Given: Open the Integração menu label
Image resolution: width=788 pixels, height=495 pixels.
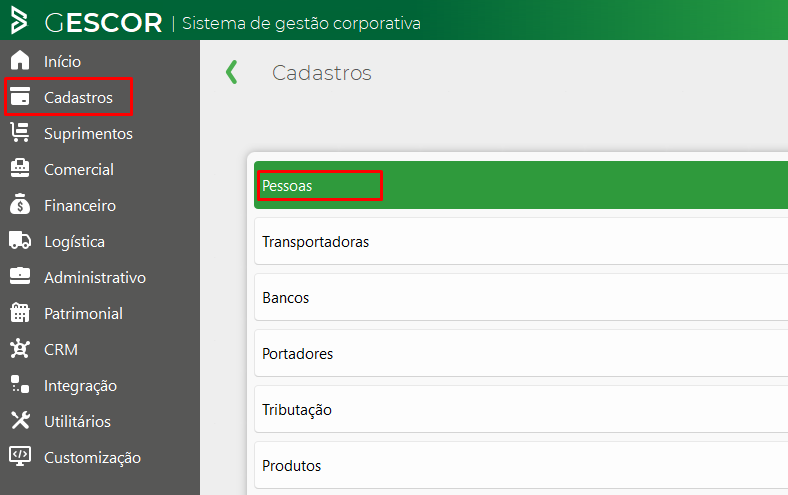Looking at the screenshot, I should coord(80,386).
